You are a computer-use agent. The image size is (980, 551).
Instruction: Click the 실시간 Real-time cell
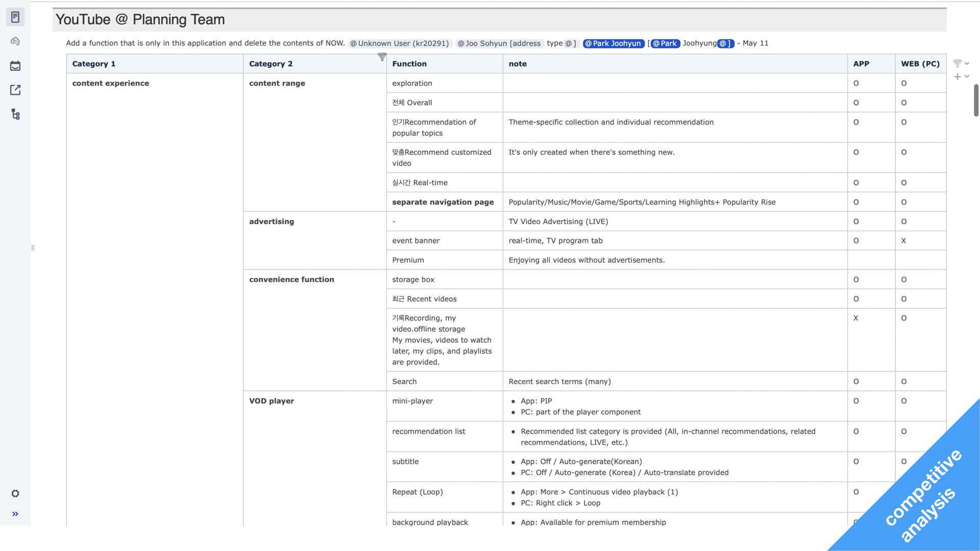coord(444,183)
